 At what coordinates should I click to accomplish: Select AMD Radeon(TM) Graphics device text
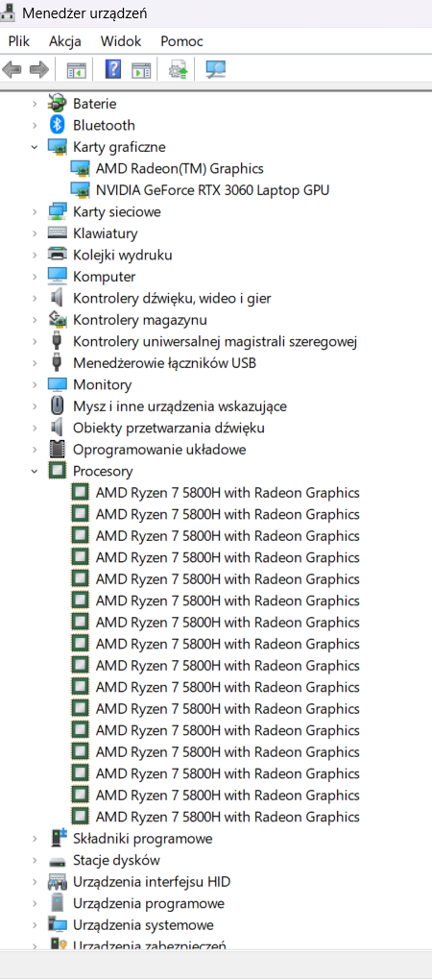[x=180, y=169]
